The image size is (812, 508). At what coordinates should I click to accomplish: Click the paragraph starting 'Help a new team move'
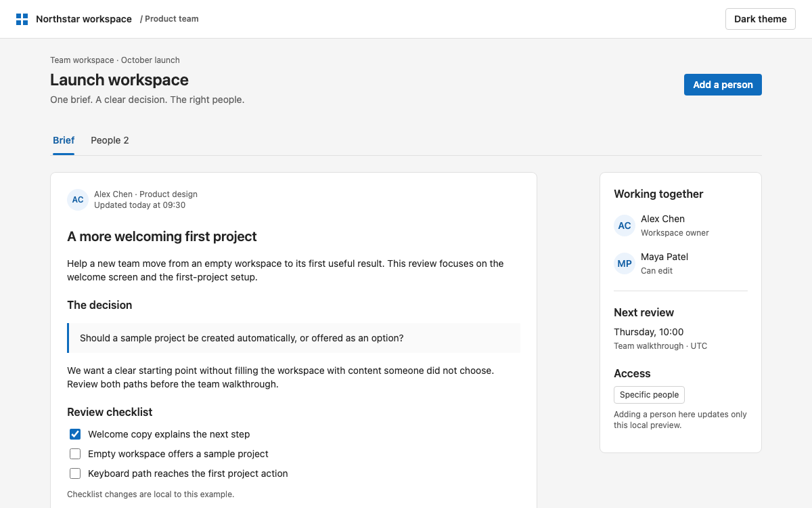click(x=286, y=270)
